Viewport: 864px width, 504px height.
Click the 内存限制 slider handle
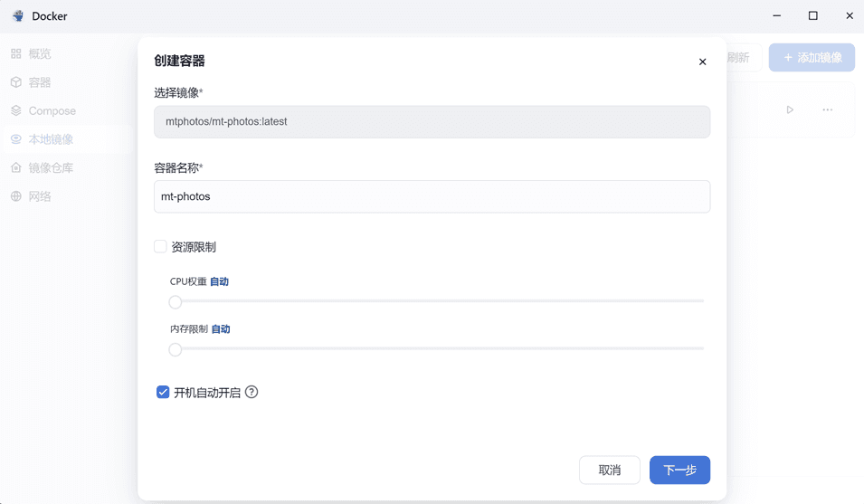(x=176, y=349)
